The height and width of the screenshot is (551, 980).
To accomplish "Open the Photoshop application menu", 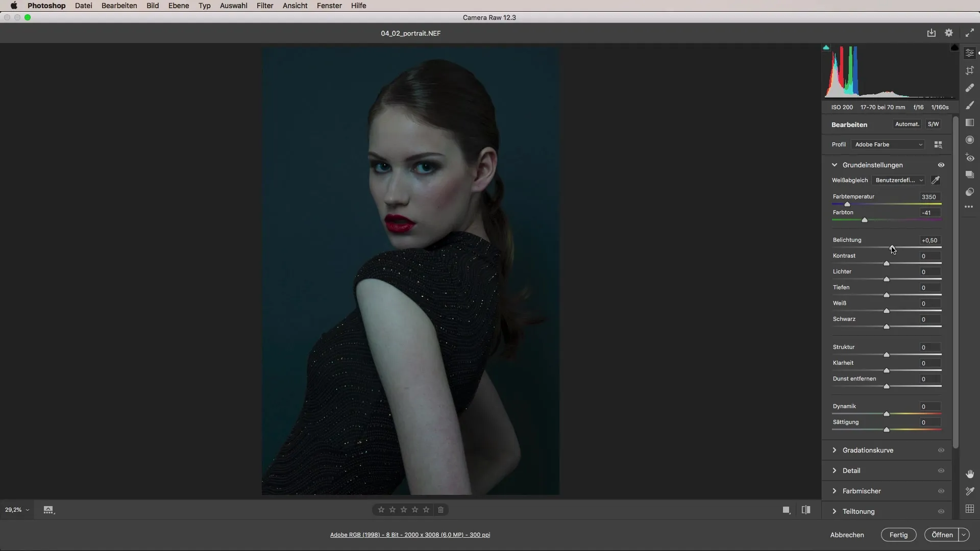I will click(46, 6).
